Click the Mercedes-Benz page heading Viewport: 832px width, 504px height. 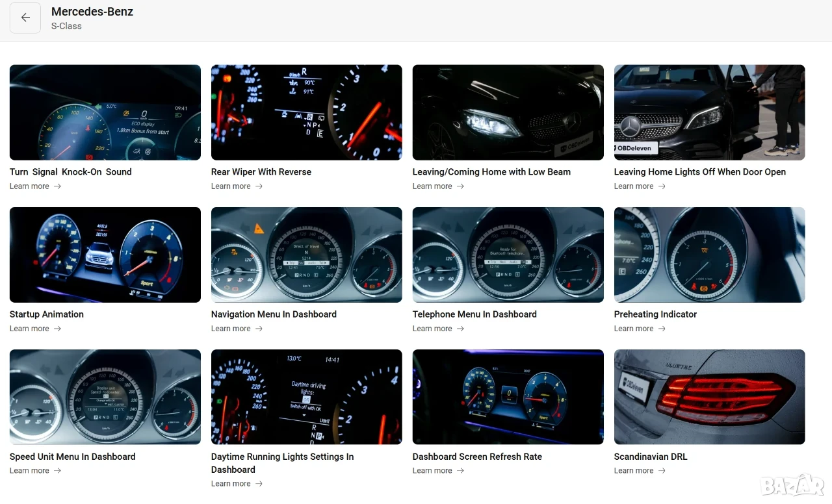[x=92, y=12]
